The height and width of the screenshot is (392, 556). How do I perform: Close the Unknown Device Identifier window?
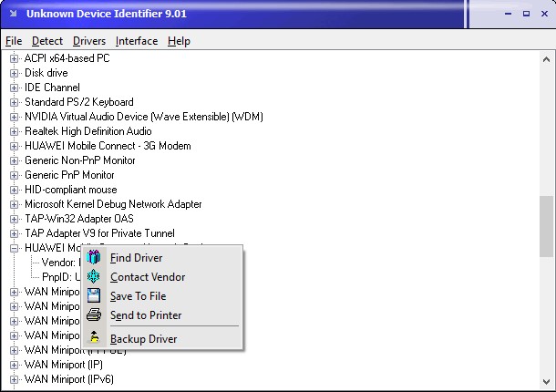tap(544, 14)
